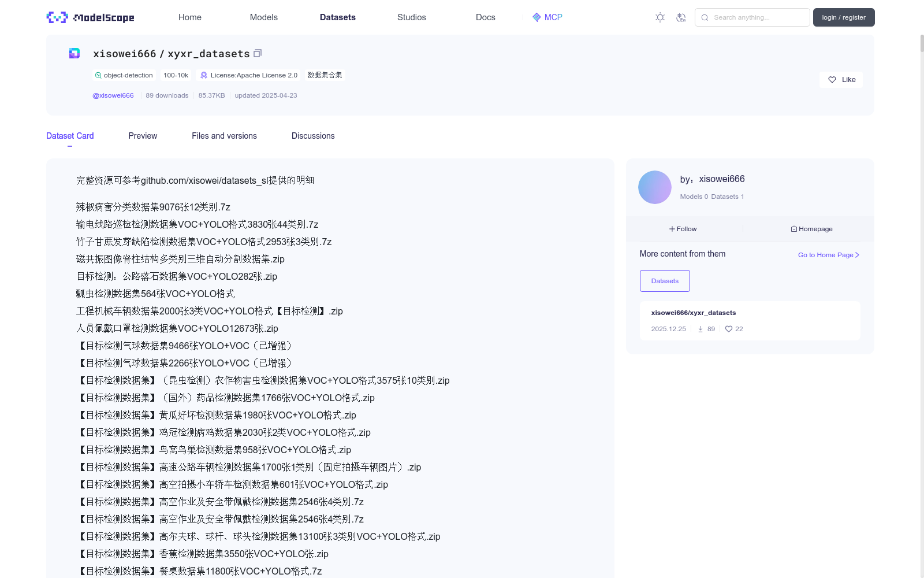Screen dimensions: 924x578
Task: Click the 85.37KB size text
Action: click(x=211, y=95)
